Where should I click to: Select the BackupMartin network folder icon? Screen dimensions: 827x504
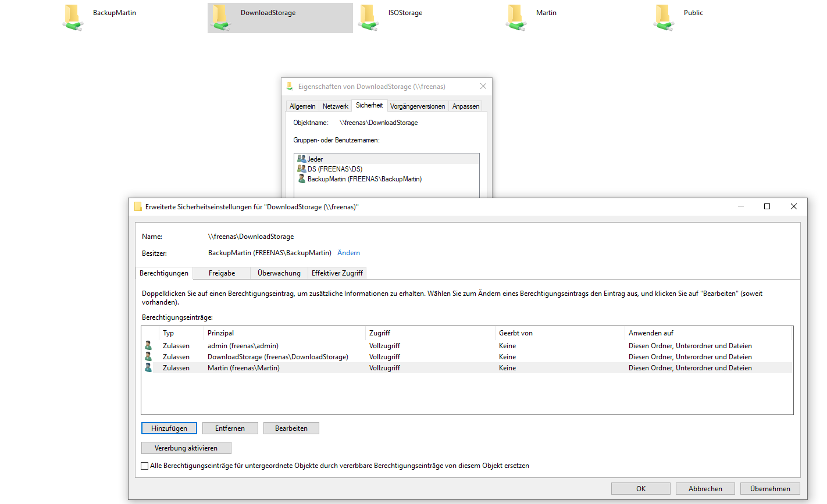73,17
